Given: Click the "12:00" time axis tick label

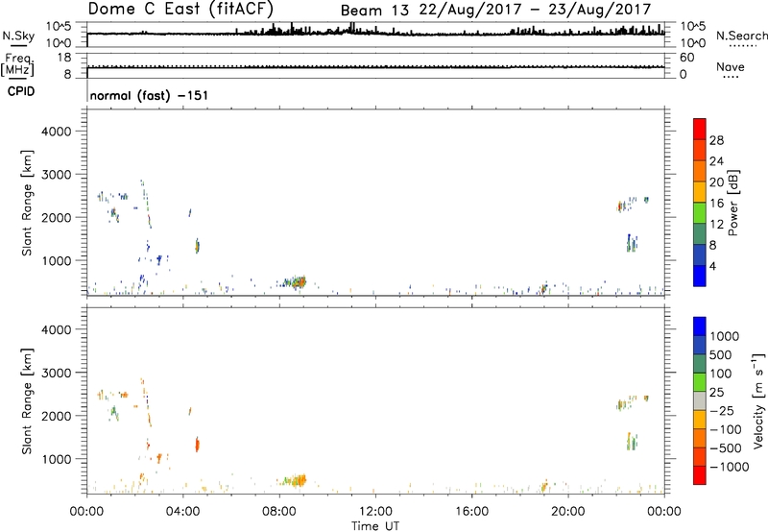Looking at the screenshot, I should [375, 512].
